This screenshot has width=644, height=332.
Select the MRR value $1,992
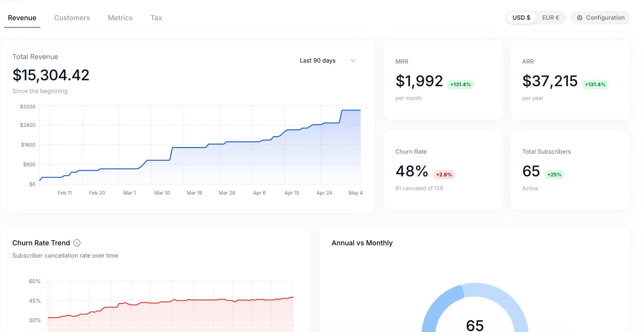[419, 81]
